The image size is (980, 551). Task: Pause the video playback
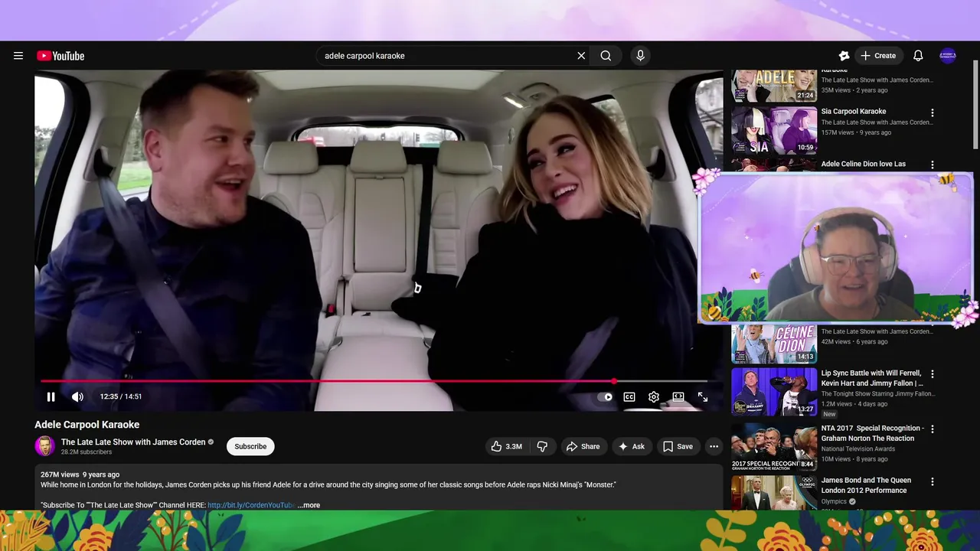pos(51,396)
